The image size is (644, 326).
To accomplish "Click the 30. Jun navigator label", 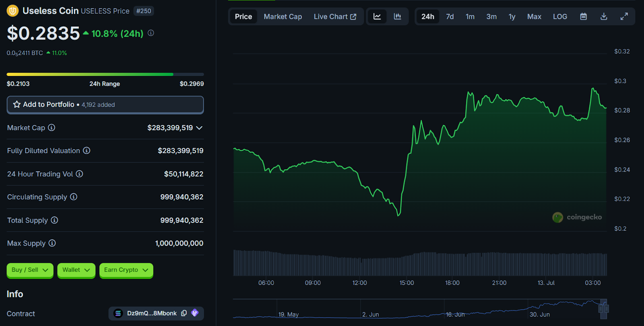I will click(x=540, y=314).
